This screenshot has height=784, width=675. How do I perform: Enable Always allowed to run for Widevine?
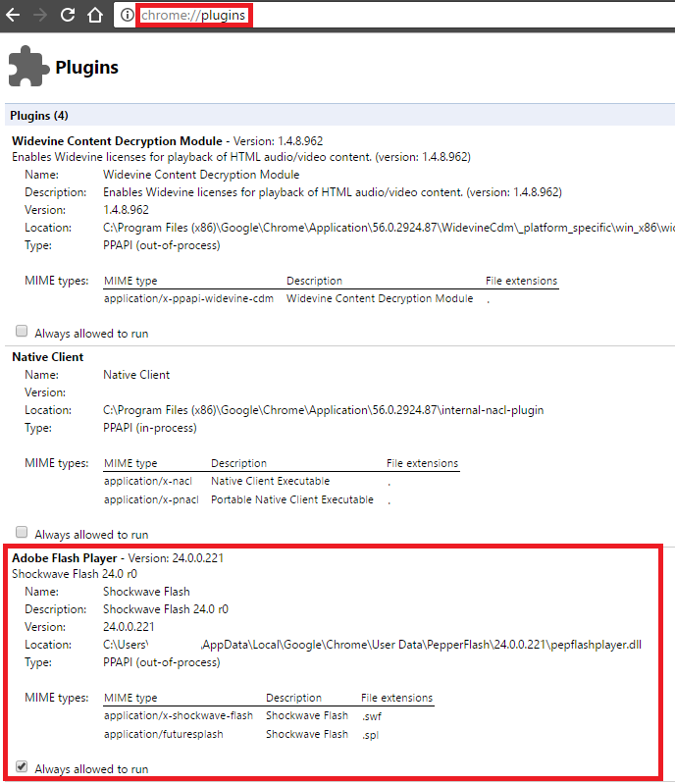[x=22, y=331]
